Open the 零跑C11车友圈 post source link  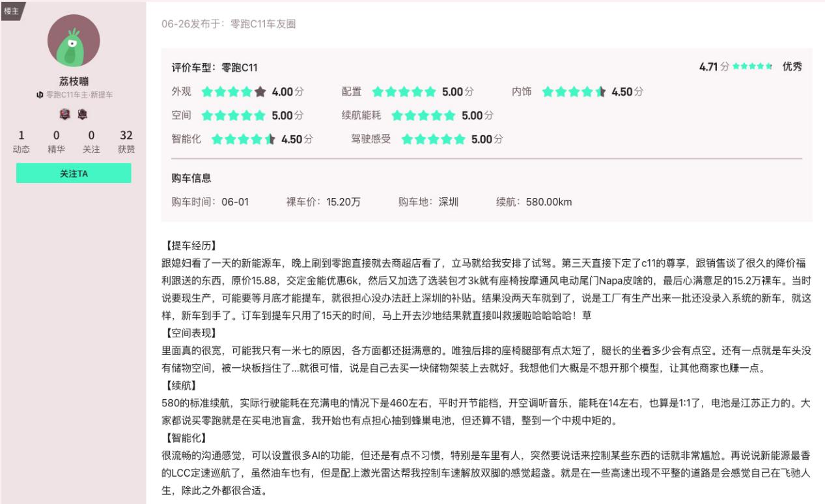264,24
